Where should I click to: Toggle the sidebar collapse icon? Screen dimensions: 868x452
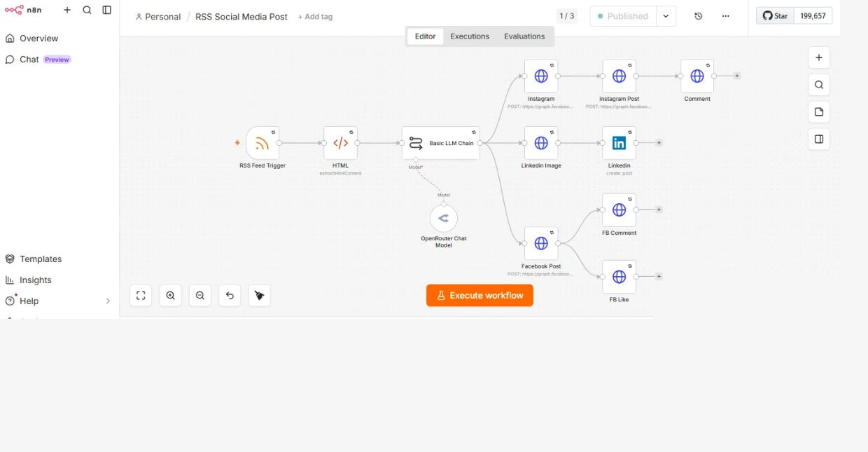coord(106,10)
